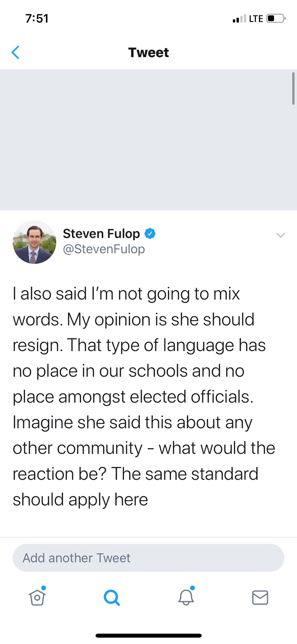
Task: Tap the 7:51 clock in status bar
Action: (x=37, y=19)
